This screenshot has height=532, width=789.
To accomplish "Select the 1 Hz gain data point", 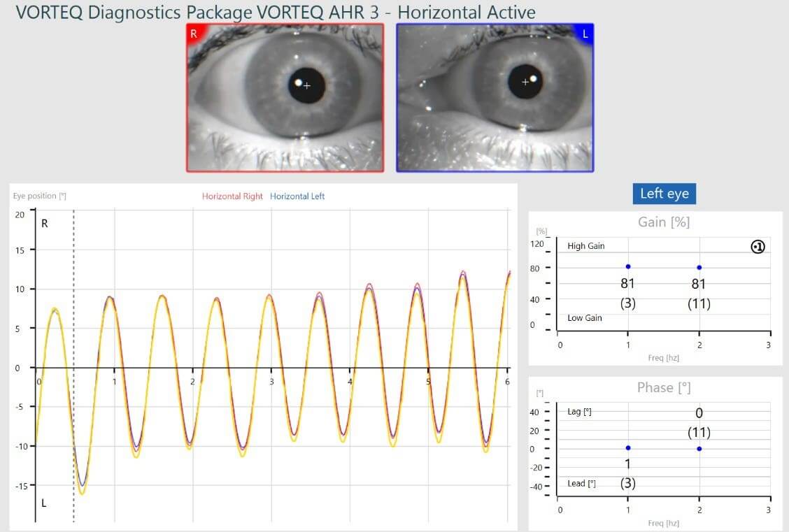I will [x=627, y=266].
